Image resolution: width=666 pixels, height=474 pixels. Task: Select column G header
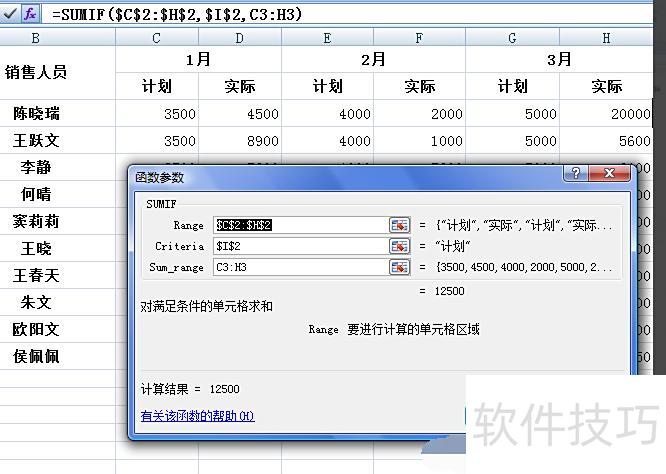pyautogui.click(x=512, y=38)
